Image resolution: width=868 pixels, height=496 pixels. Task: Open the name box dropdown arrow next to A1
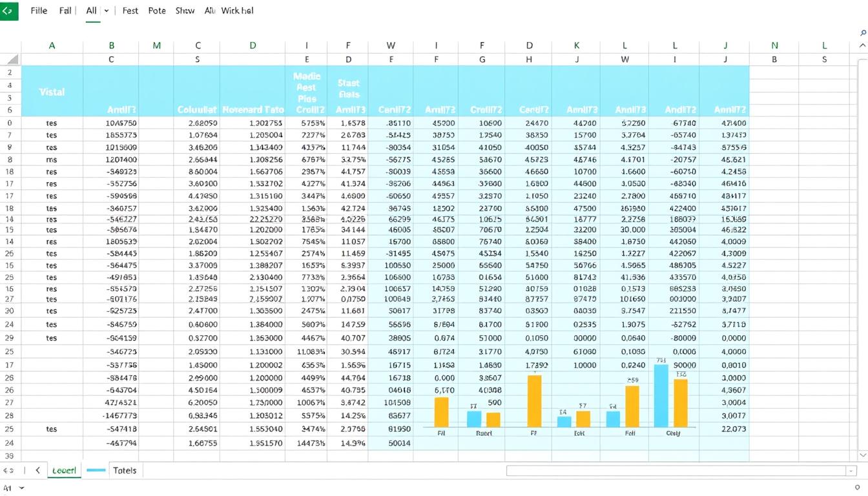[22, 489]
